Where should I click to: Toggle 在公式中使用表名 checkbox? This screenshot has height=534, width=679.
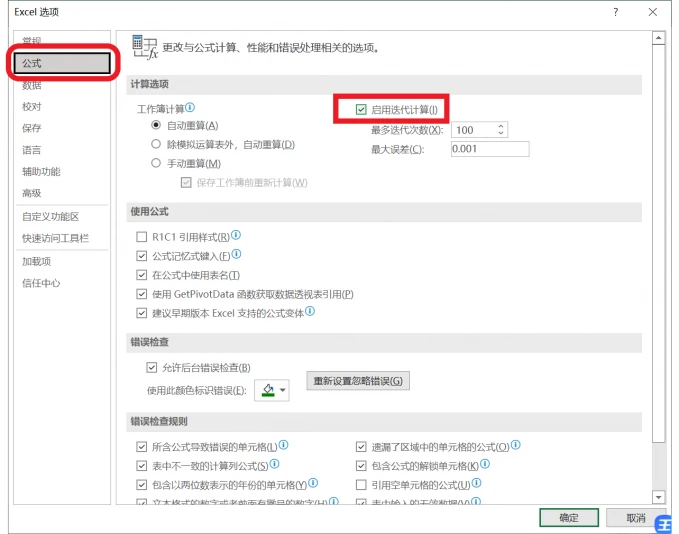(x=142, y=275)
